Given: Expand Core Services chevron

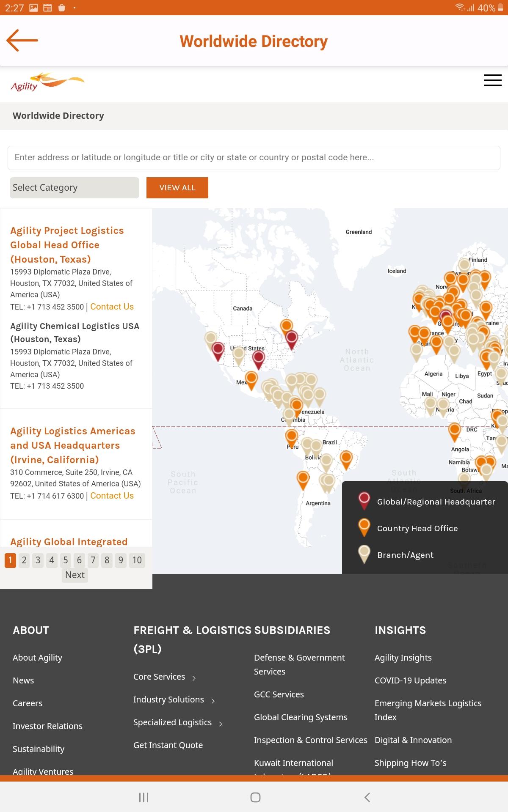Looking at the screenshot, I should [194, 678].
